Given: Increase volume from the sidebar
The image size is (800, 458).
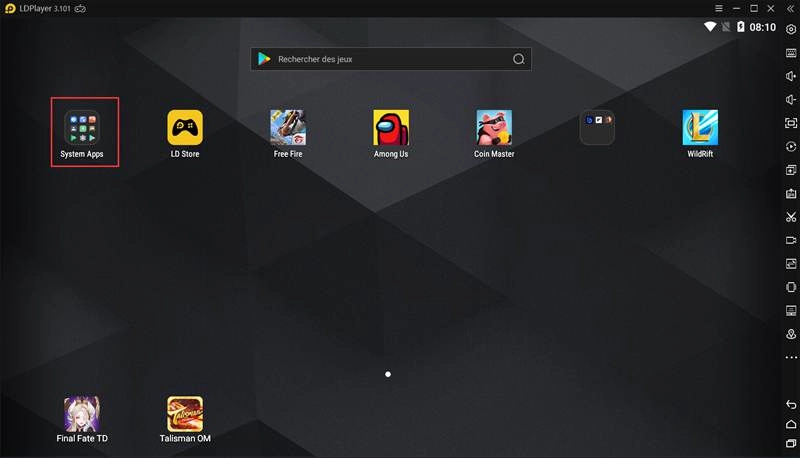Looking at the screenshot, I should tap(791, 76).
